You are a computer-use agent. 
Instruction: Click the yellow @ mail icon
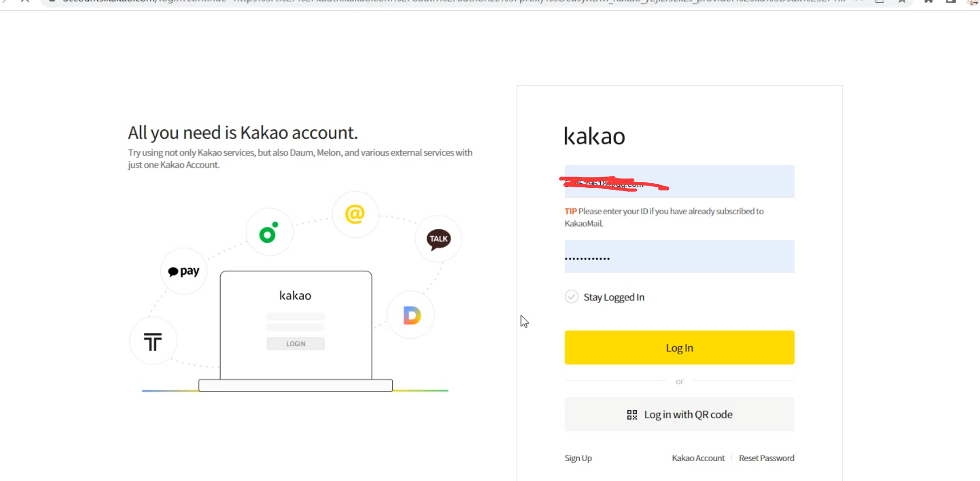(x=355, y=214)
